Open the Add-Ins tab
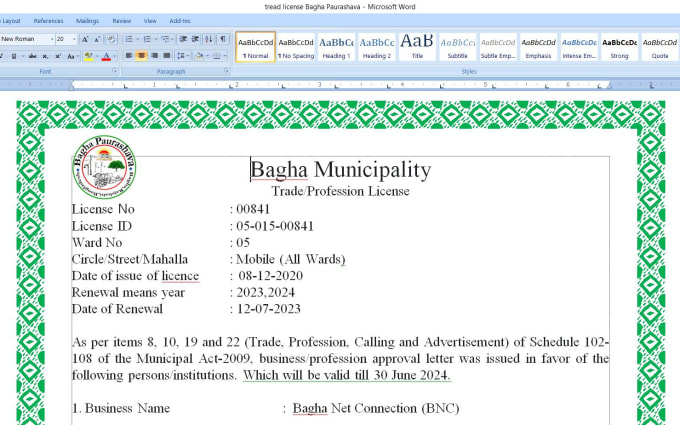The height and width of the screenshot is (425, 680). 180,21
